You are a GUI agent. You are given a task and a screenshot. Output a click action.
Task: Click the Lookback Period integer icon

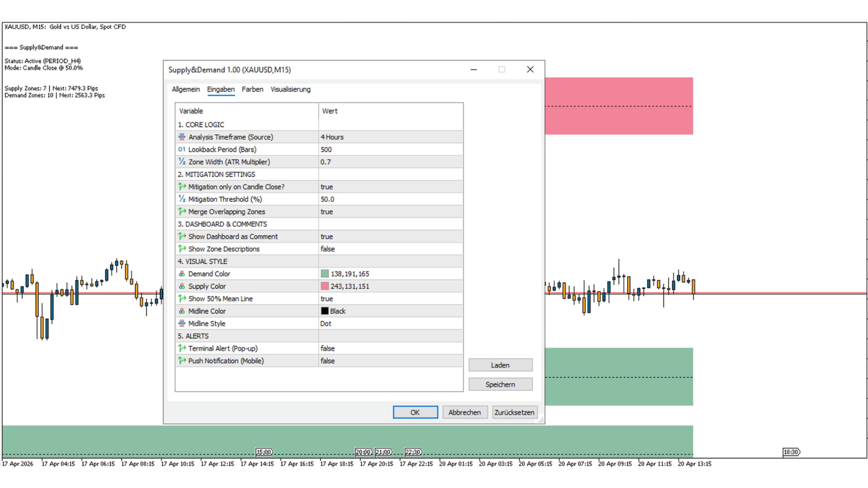182,150
